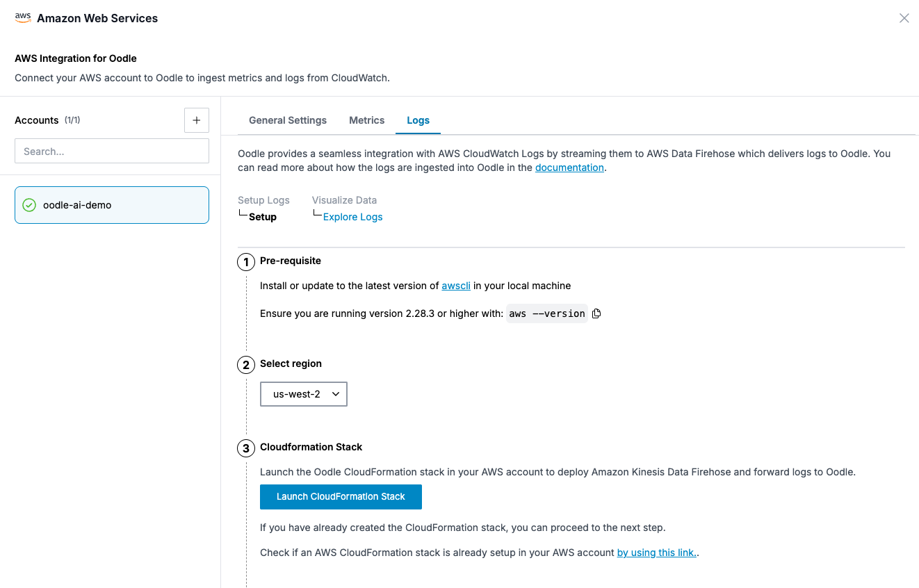Copy the aws --version command using copy icon
Image resolution: width=919 pixels, height=588 pixels.
596,313
